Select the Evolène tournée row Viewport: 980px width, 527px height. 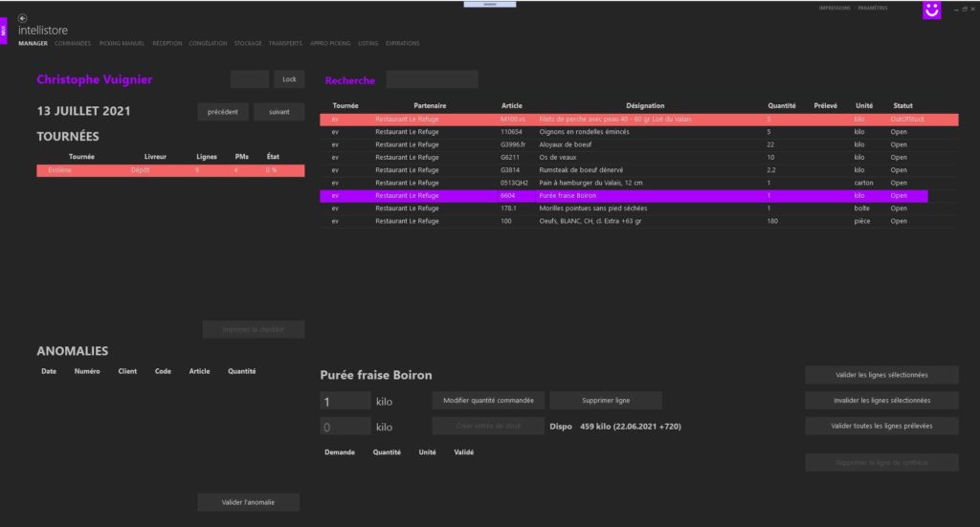tap(170, 170)
